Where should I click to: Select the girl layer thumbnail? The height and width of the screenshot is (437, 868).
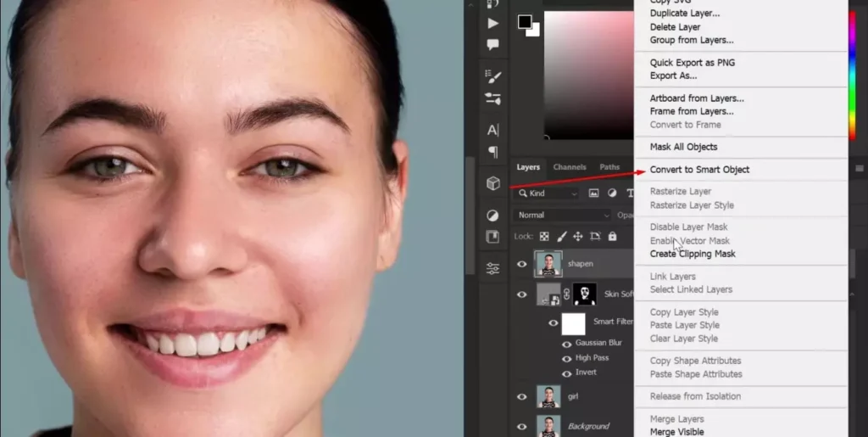coord(548,396)
